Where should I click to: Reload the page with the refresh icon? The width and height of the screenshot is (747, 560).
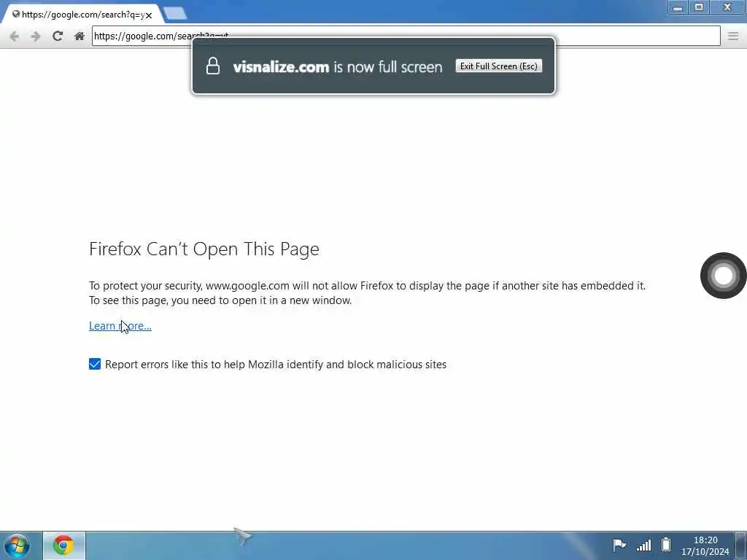pos(58,36)
